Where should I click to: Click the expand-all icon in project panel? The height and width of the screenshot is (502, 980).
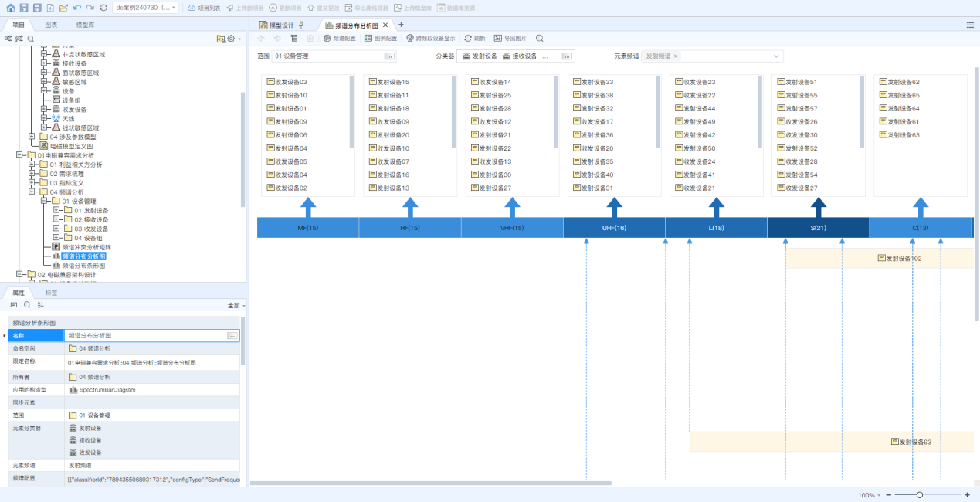[x=8, y=39]
